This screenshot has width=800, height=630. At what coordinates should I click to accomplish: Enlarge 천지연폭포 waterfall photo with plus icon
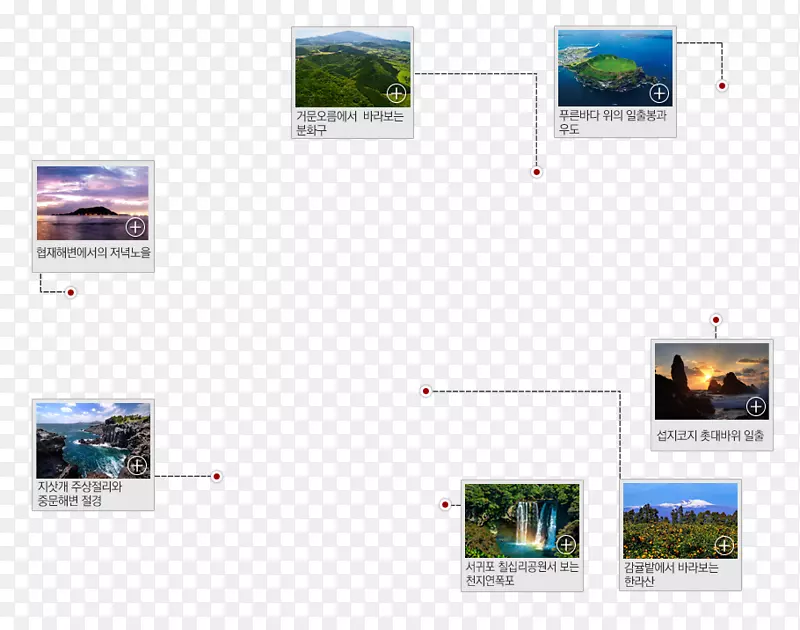click(566, 545)
